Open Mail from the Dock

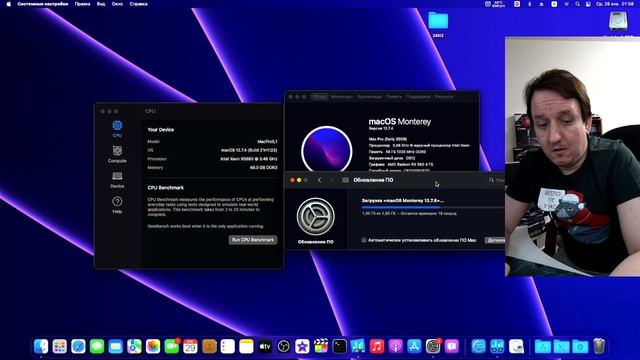[116, 347]
